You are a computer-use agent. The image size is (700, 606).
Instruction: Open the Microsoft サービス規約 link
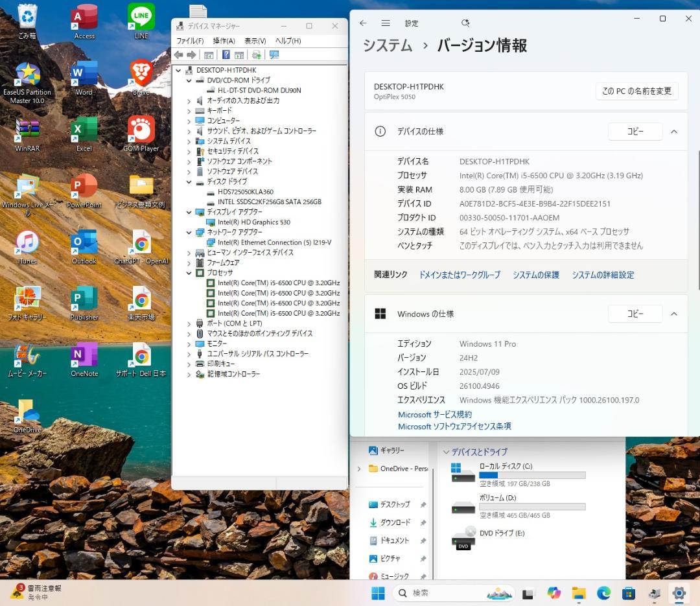pos(434,414)
